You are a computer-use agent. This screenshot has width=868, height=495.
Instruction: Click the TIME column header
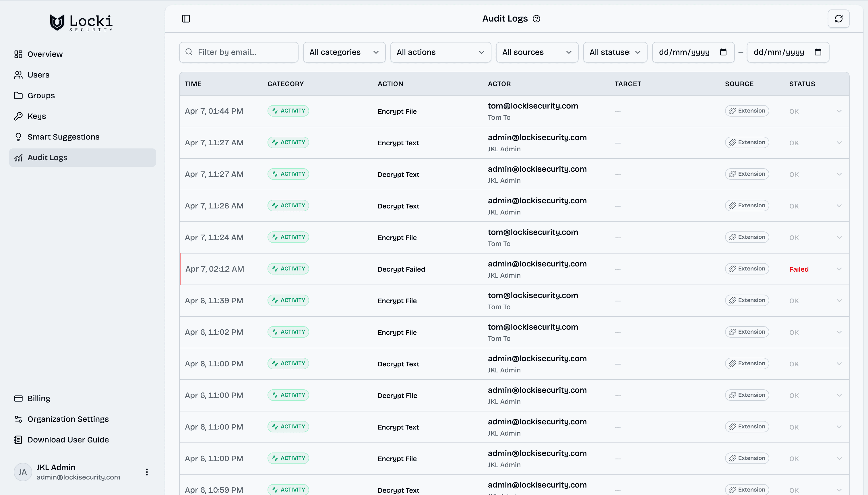tap(193, 84)
